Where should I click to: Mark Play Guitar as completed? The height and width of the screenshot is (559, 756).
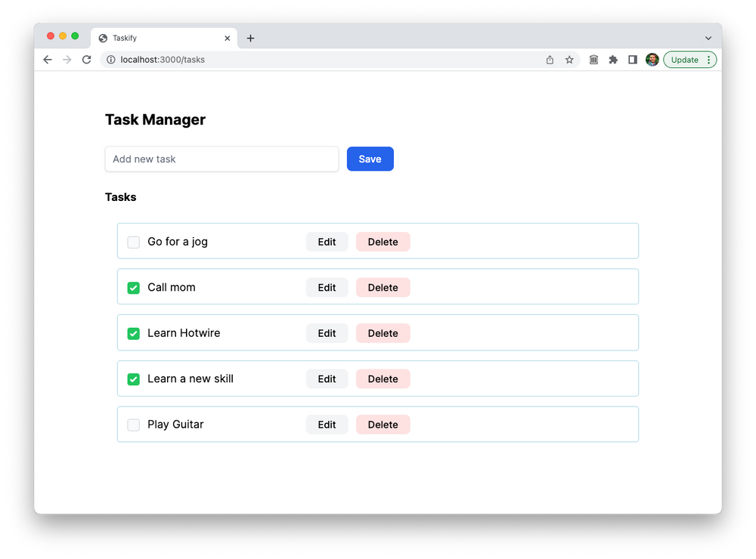pyautogui.click(x=133, y=425)
